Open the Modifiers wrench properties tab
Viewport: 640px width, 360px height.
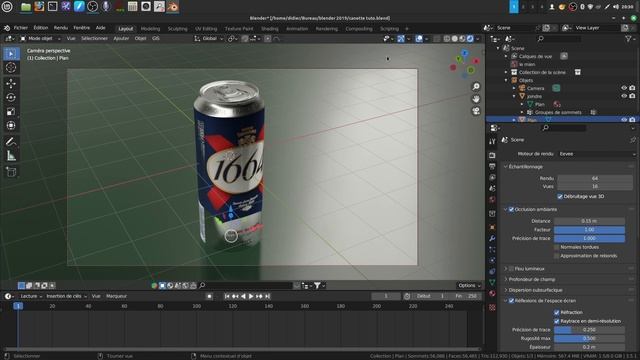point(492,238)
